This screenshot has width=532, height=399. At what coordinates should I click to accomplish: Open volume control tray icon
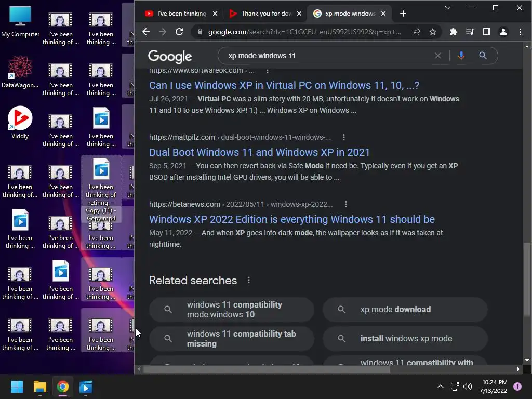[x=468, y=387]
